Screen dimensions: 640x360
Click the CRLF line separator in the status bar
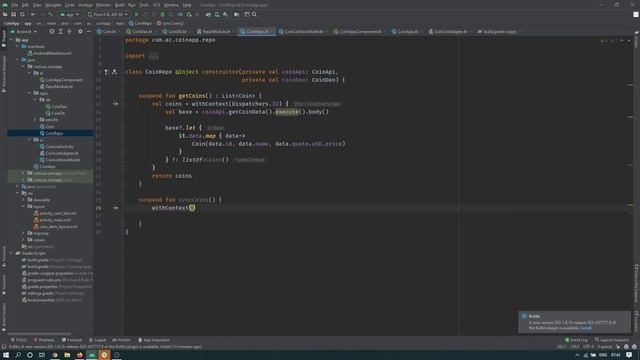[x=575, y=347]
